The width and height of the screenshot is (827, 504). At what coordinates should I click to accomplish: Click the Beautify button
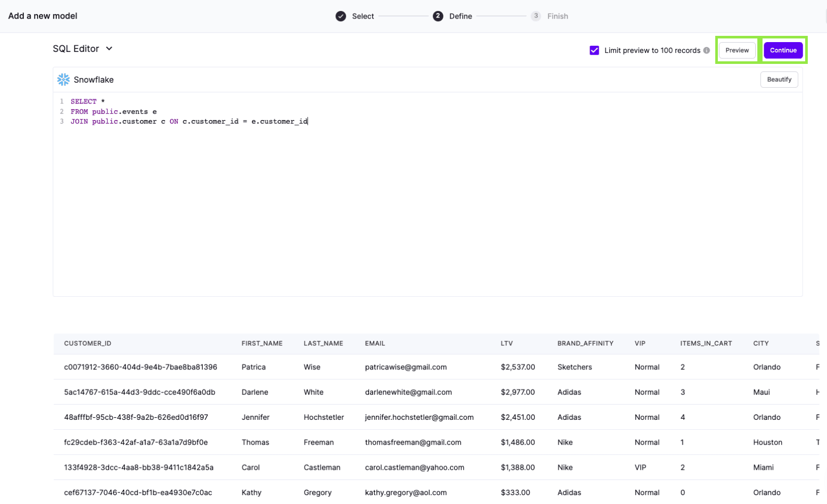(x=779, y=79)
